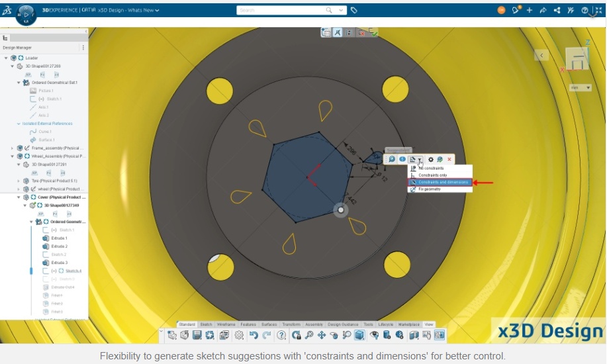The image size is (607, 364).
Task: Close the Suggestions toolbar with red X
Action: click(x=449, y=159)
